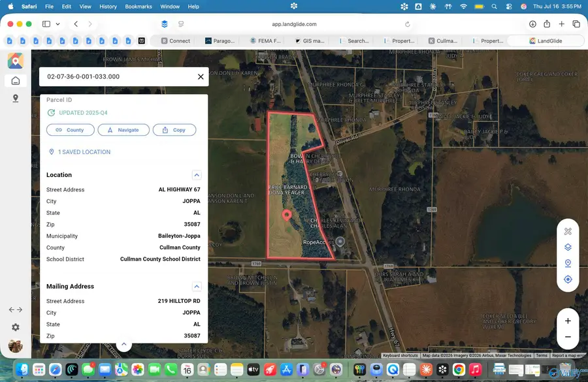Click the Safari reader icon
The height and width of the screenshot is (382, 588).
point(181,24)
